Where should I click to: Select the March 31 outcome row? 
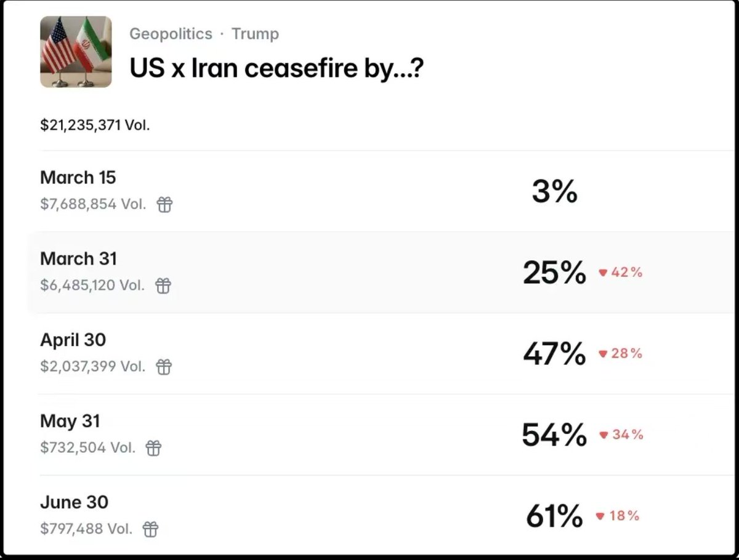pos(382,273)
